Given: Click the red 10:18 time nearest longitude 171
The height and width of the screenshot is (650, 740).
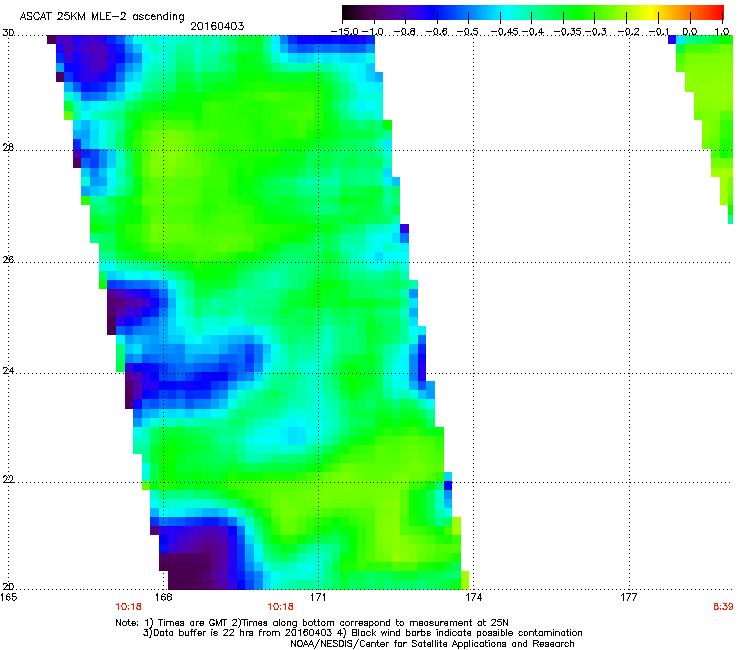Looking at the screenshot, I should click(x=280, y=607).
